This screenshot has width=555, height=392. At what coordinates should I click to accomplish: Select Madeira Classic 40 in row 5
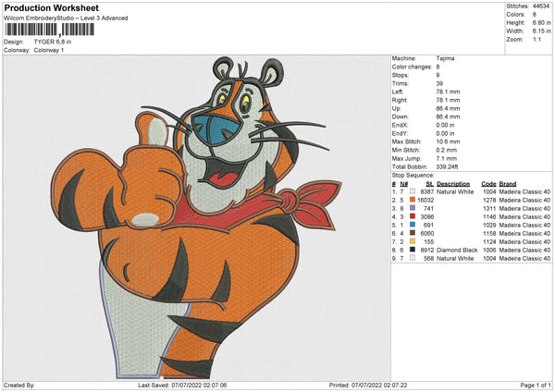pos(524,225)
